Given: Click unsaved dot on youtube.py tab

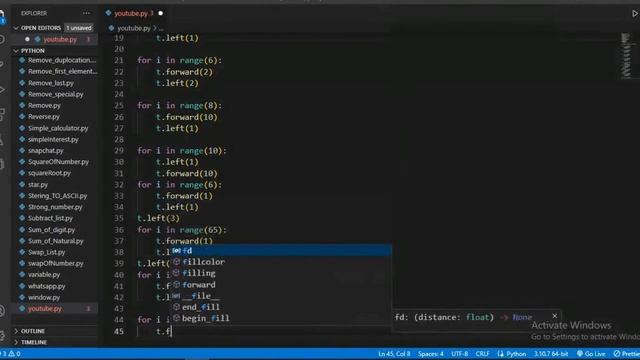Looking at the screenshot, I should coord(160,13).
